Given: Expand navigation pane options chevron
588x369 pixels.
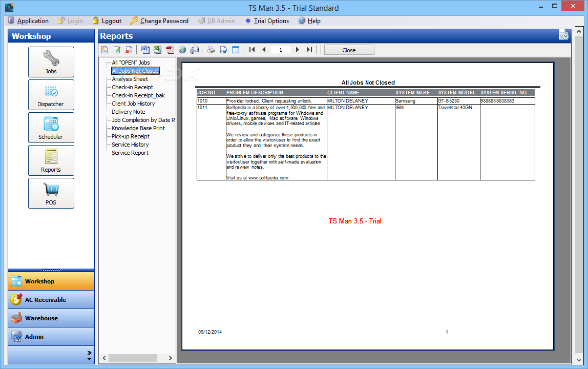Looking at the screenshot, I should [x=89, y=353].
